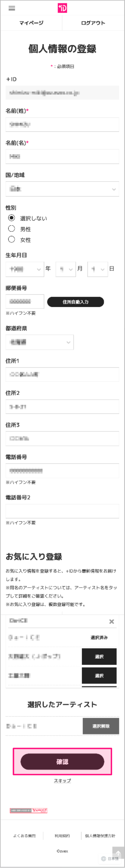Click the ログアウト tab
The height and width of the screenshot is (868, 125).
(x=93, y=23)
